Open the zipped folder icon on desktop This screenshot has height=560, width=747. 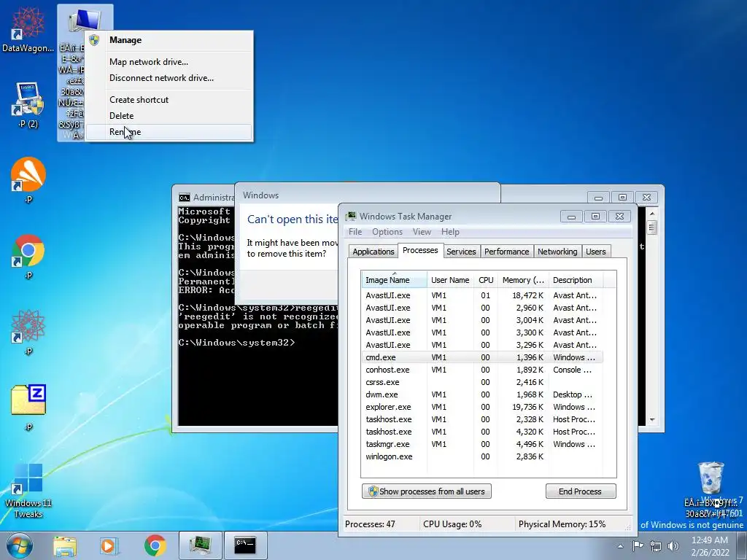28,407
